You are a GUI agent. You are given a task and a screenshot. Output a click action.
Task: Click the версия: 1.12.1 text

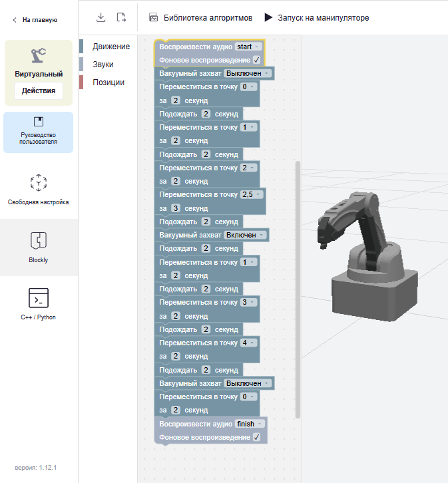click(x=35, y=468)
